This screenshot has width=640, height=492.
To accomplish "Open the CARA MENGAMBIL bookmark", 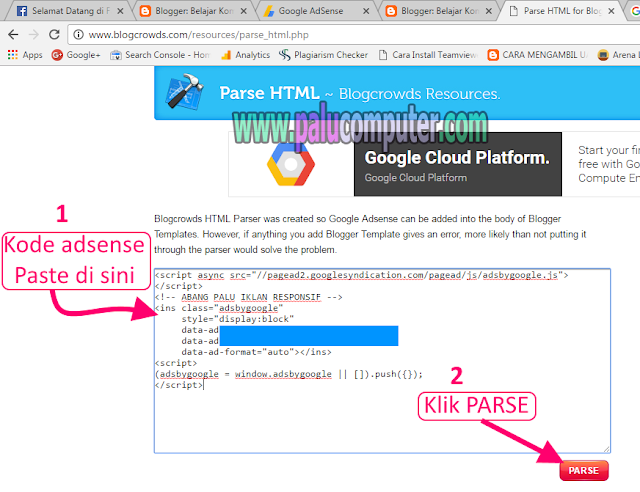I will point(538,55).
